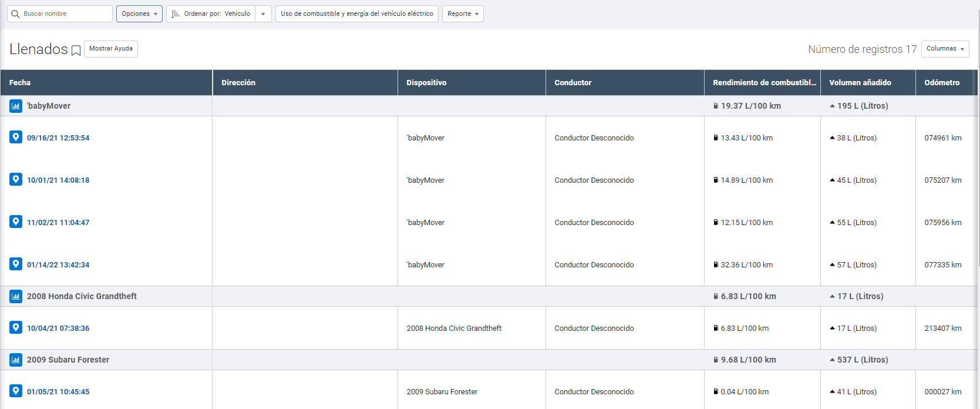This screenshot has width=980, height=409.
Task: Click the Mostrar Ayuda button
Action: pyautogui.click(x=111, y=49)
